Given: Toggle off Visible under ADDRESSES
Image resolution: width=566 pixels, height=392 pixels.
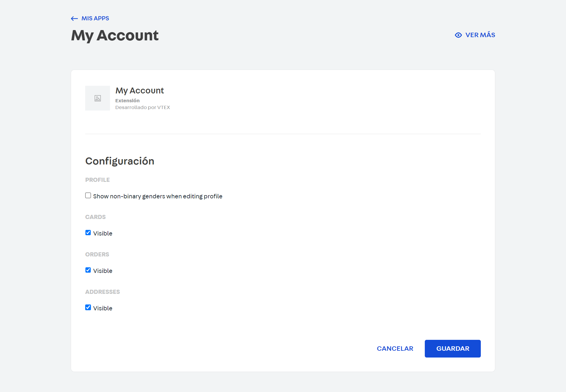Looking at the screenshot, I should 88,307.
